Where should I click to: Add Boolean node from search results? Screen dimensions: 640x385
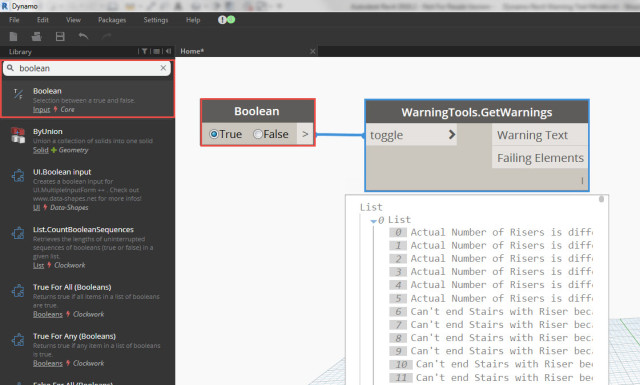point(88,99)
